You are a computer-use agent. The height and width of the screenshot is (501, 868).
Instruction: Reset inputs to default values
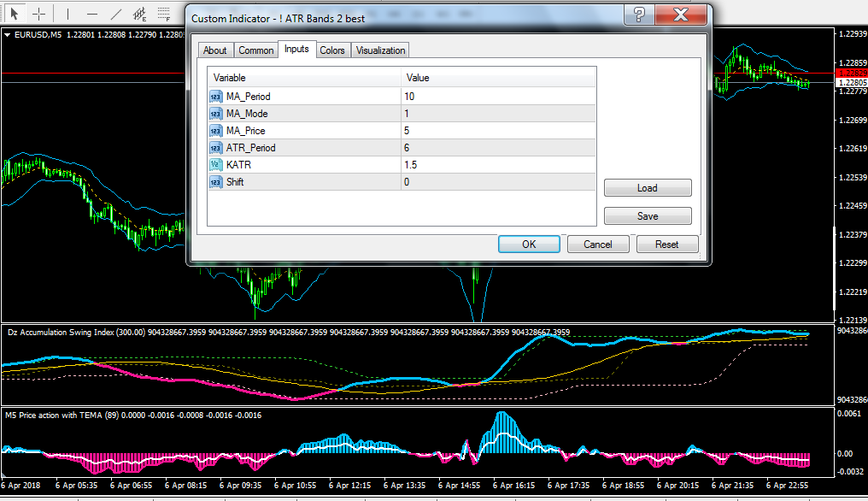pos(667,245)
